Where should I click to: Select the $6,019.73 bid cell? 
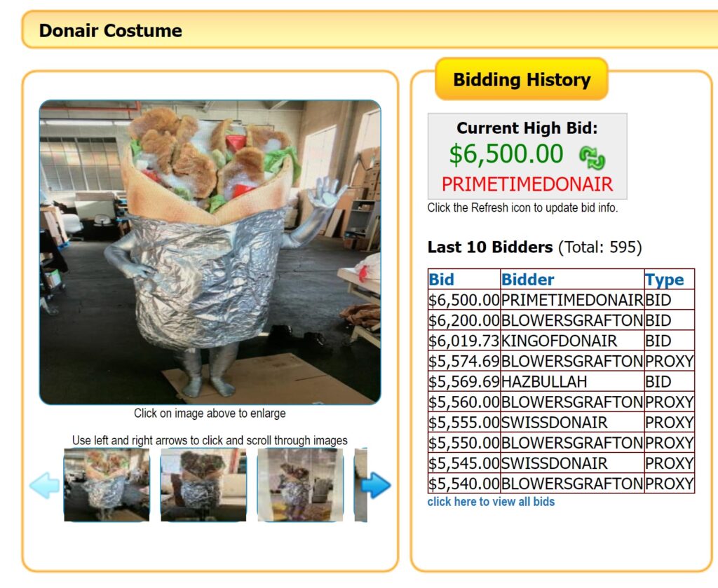pyautogui.click(x=463, y=341)
